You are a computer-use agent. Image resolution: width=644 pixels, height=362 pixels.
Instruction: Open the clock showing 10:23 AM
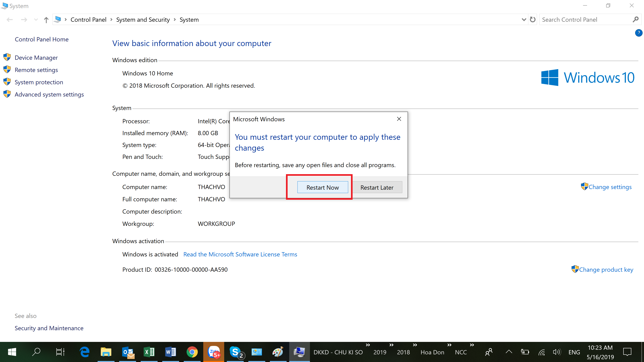(x=600, y=352)
